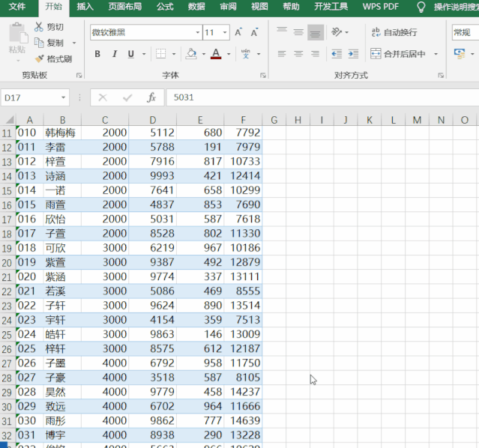
Task: Click the text orientation icon
Action: [337, 31]
